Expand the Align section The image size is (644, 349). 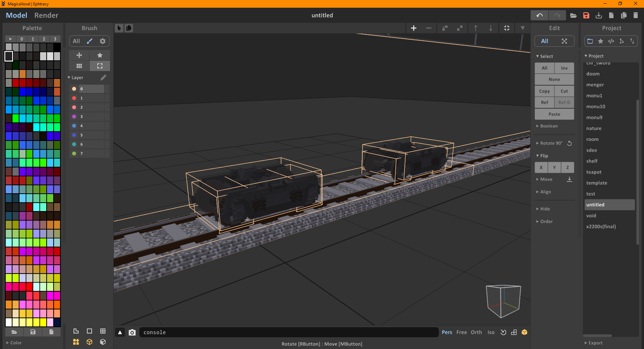pos(545,192)
